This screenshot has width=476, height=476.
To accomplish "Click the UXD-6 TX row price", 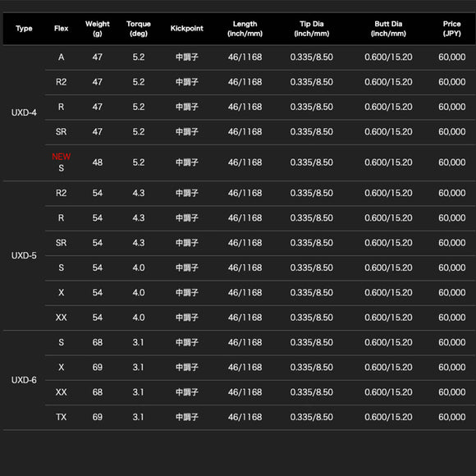I will click(x=451, y=417).
